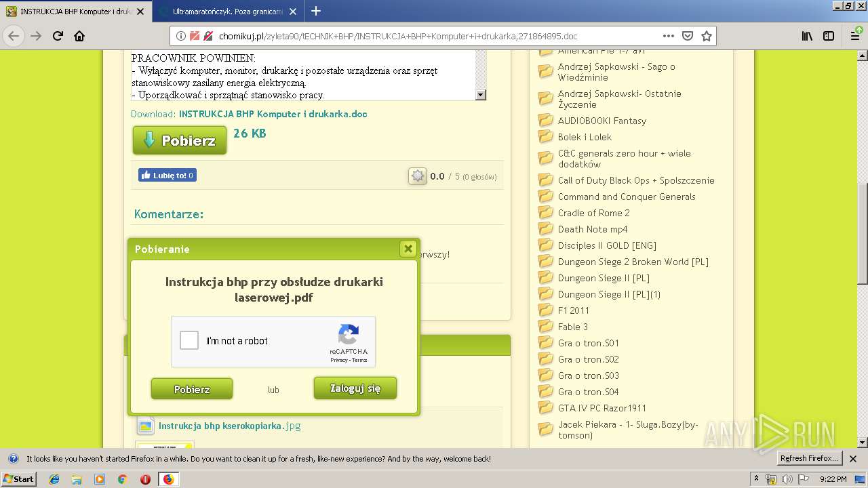Image resolution: width=868 pixels, height=488 pixels.
Task: Switch to the Ultramaratończyk tab
Action: (x=227, y=12)
